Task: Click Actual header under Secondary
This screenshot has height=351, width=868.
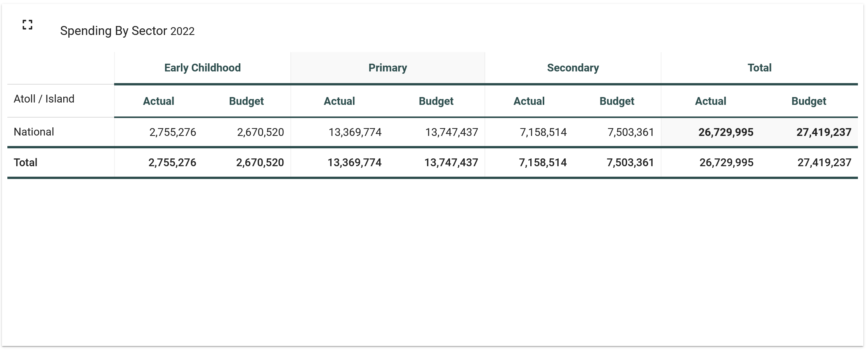Action: tap(529, 101)
